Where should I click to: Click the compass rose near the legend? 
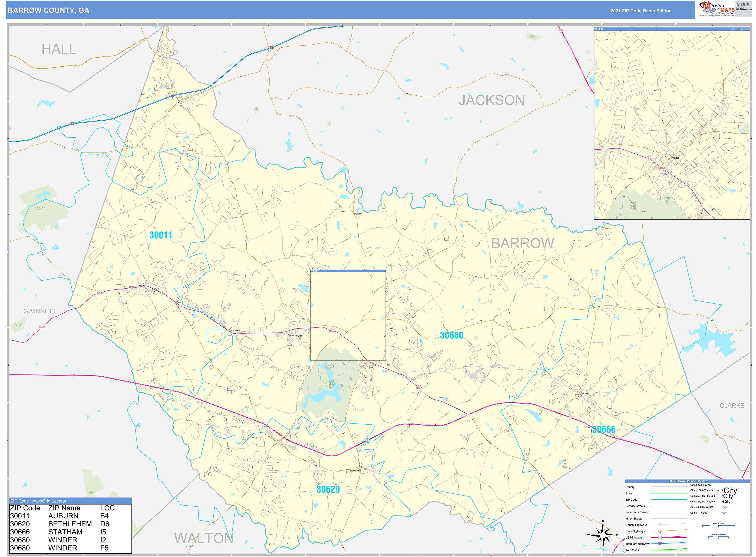tap(603, 535)
